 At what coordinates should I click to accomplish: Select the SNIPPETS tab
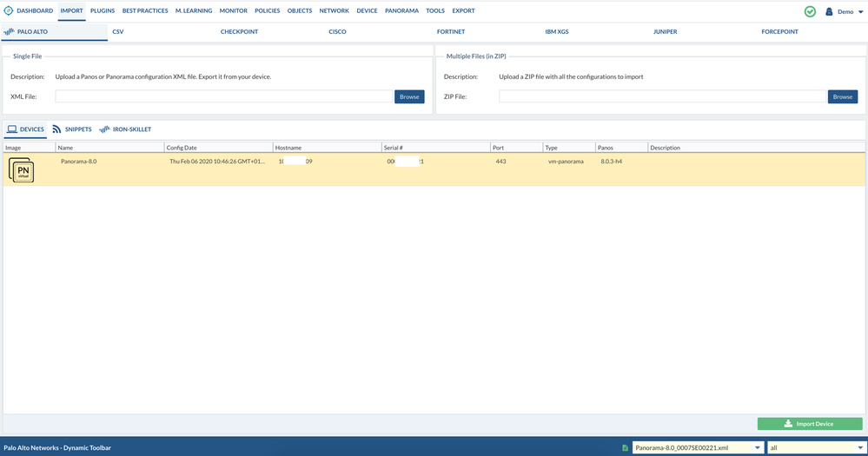click(72, 129)
